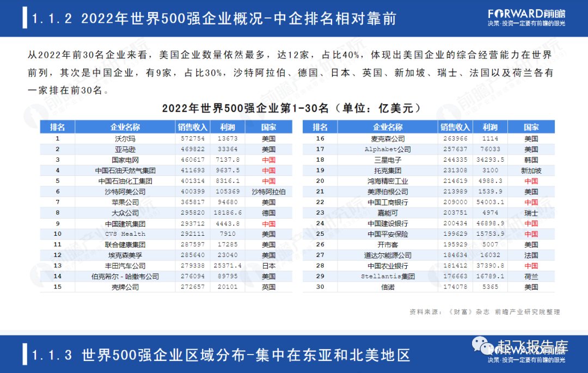Select the '苹果公司' cell
Screen dimensions: 588x373
(x=125, y=203)
